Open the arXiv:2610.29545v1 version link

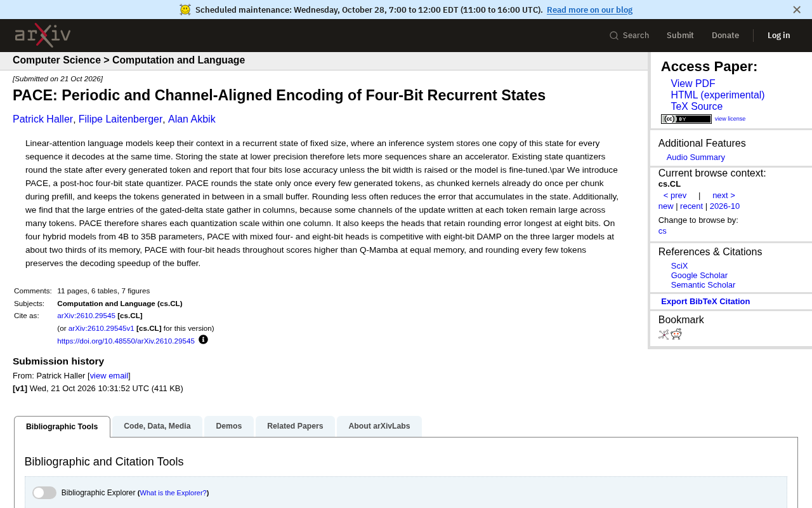[x=101, y=328]
